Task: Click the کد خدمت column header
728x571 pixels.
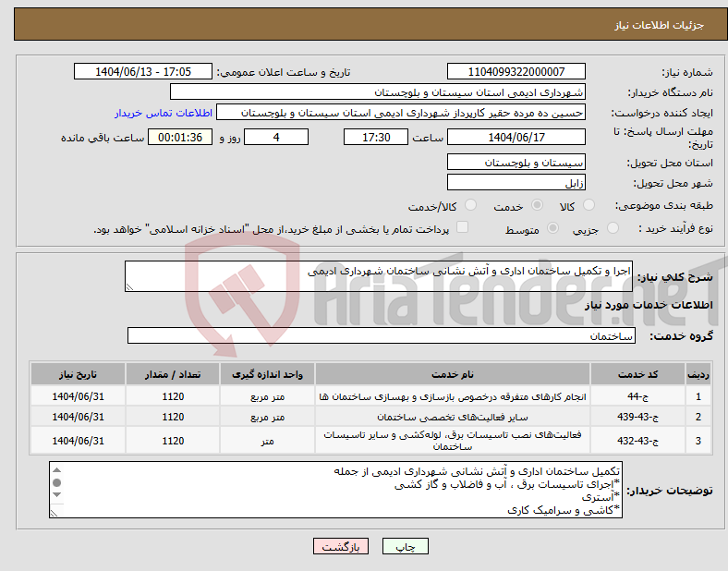Action: click(637, 374)
